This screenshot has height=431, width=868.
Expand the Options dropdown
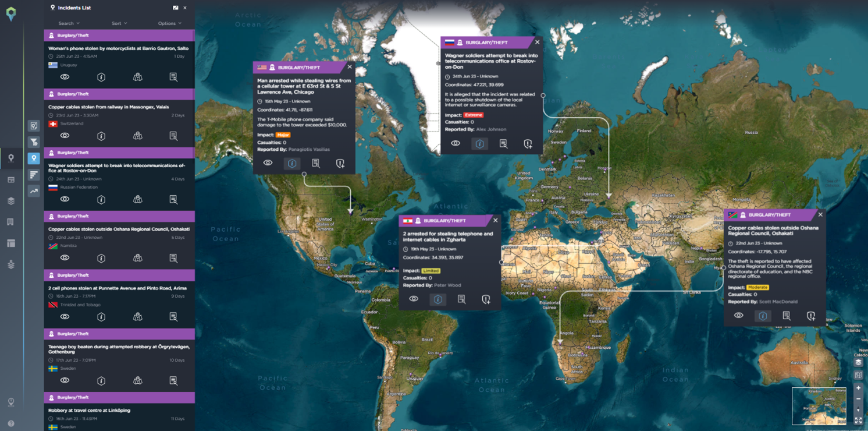(x=169, y=23)
